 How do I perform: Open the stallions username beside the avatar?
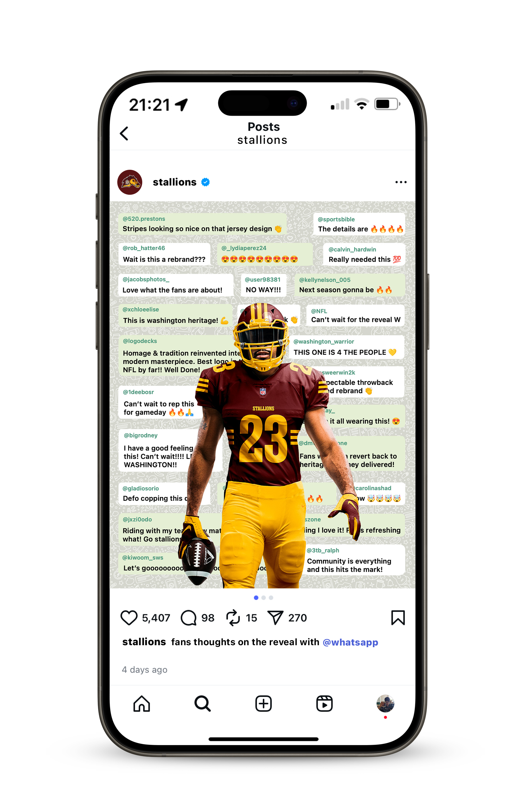tap(174, 182)
